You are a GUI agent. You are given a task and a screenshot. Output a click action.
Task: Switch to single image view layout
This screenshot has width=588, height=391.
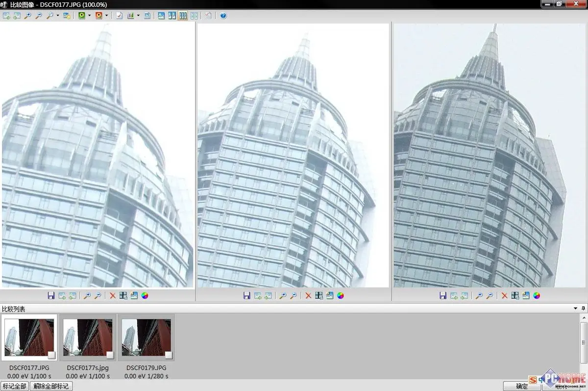coord(161,16)
